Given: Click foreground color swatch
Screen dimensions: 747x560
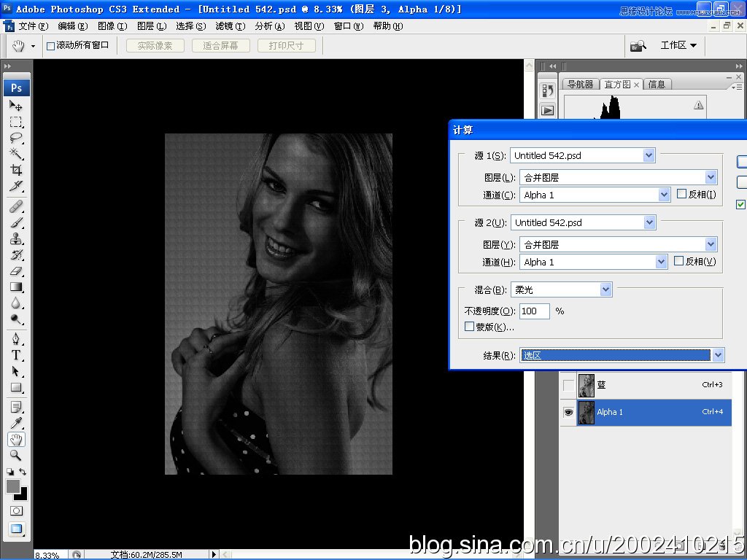Looking at the screenshot, I should click(x=12, y=486).
